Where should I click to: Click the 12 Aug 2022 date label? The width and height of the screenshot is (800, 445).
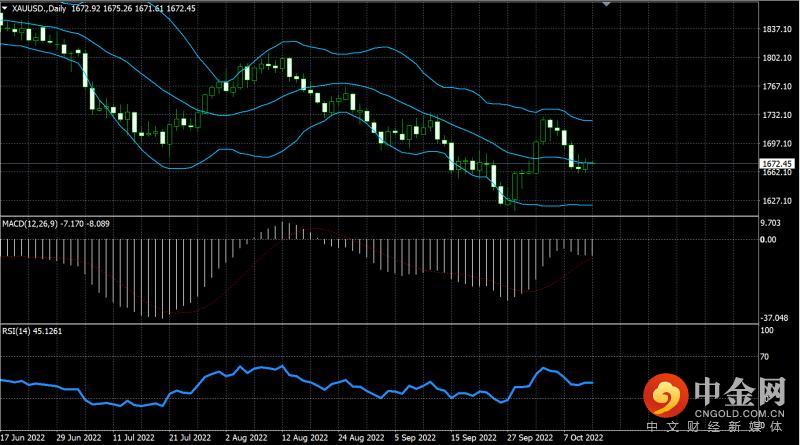(304, 438)
